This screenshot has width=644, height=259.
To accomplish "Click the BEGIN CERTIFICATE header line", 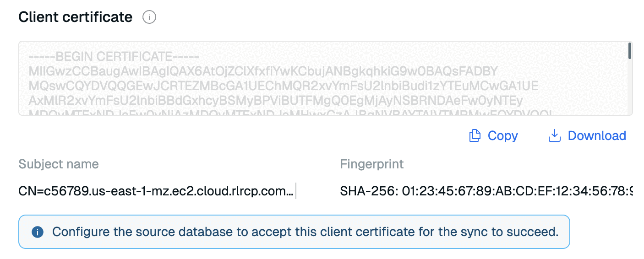I will [x=114, y=57].
